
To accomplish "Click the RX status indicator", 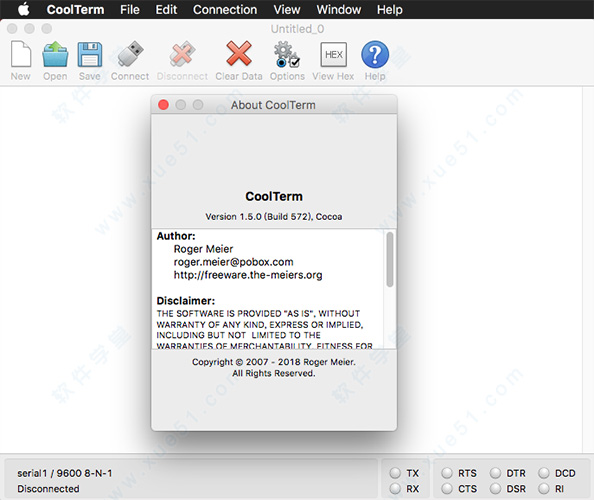I will tap(395, 489).
